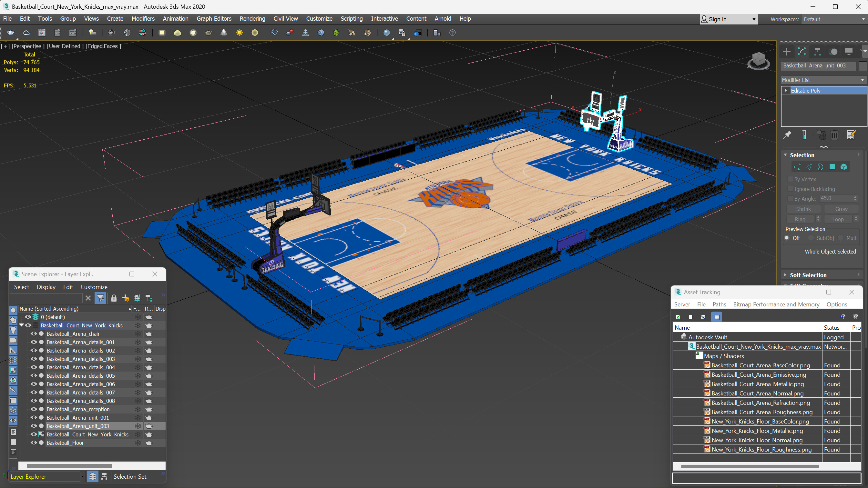Click Remove Modifier trash icon

pyautogui.click(x=834, y=135)
